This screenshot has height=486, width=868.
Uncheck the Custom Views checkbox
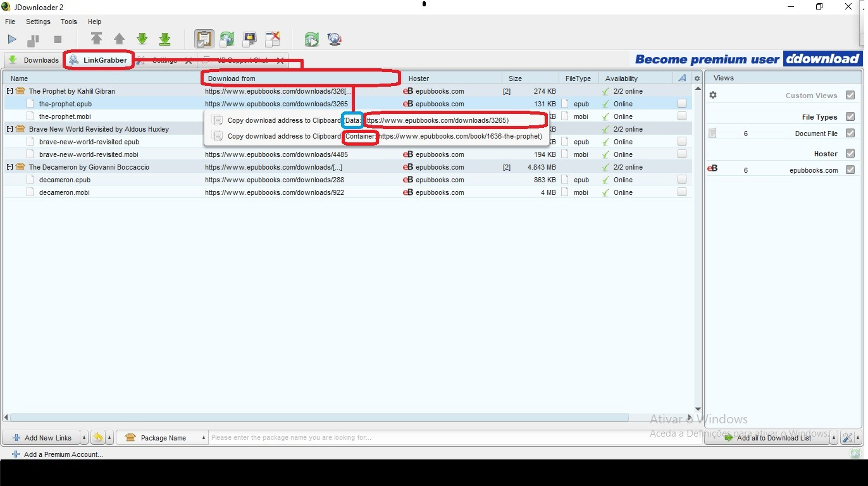tap(850, 95)
